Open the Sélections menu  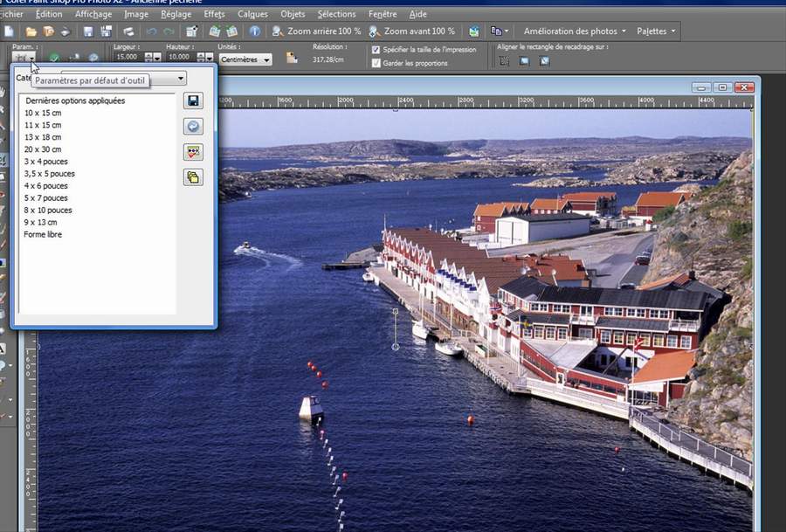click(336, 14)
